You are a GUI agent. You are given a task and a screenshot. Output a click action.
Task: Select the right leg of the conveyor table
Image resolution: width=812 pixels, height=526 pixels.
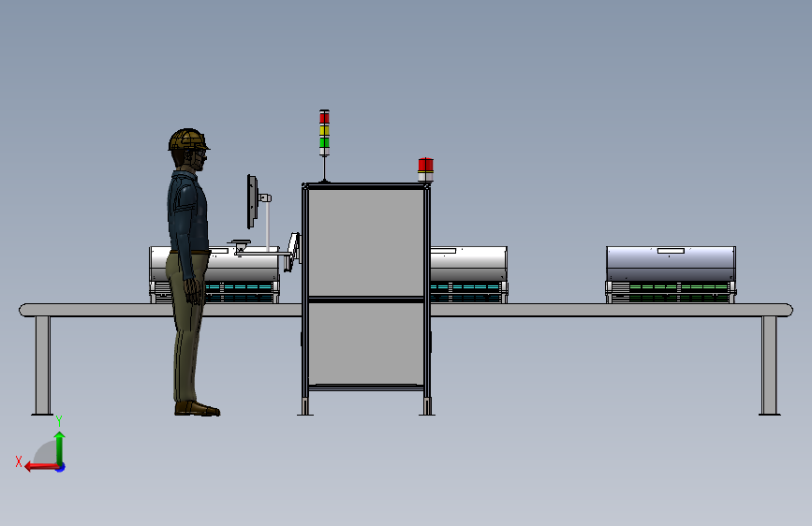point(769,366)
